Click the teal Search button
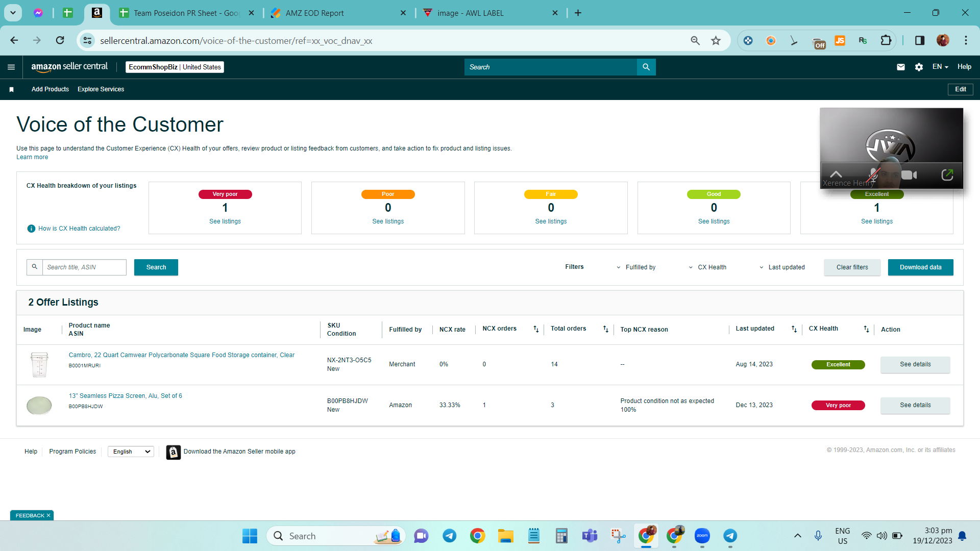This screenshot has height=551, width=980. (x=156, y=267)
